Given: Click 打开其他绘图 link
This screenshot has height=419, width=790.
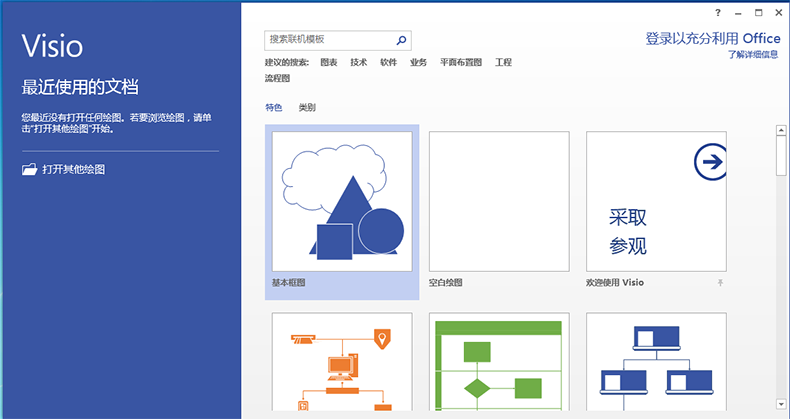Looking at the screenshot, I should 74,170.
